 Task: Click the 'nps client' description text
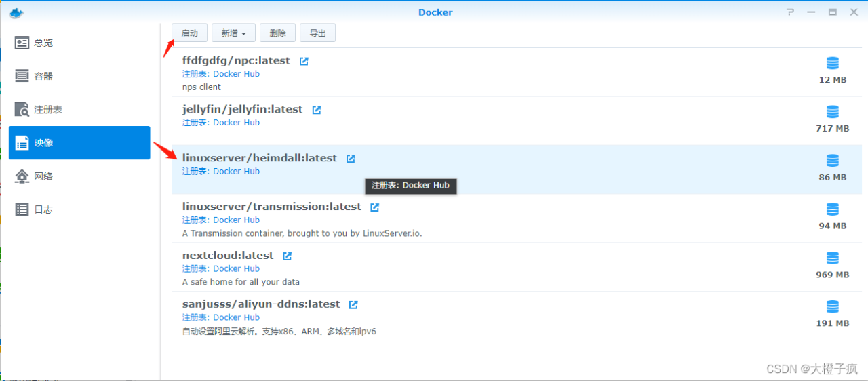coord(201,87)
